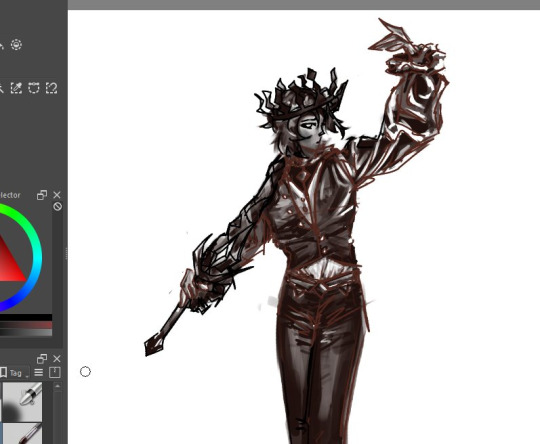540x444 pixels.
Task: Adjust the black-to-gray gradient strip
Action: pos(26,332)
